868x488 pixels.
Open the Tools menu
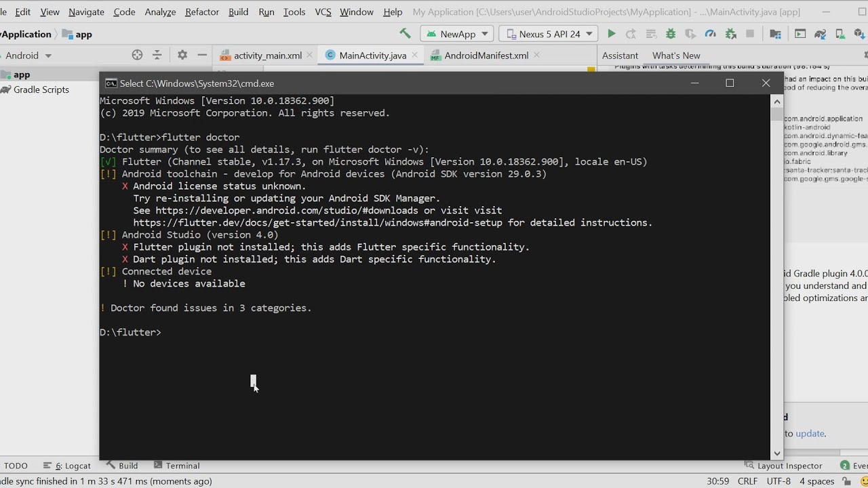coord(294,12)
